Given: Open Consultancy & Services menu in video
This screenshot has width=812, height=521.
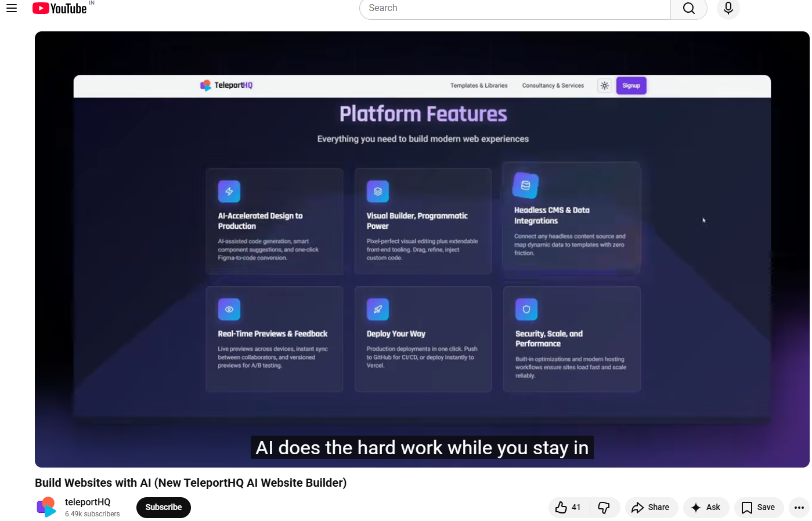Looking at the screenshot, I should coord(553,85).
